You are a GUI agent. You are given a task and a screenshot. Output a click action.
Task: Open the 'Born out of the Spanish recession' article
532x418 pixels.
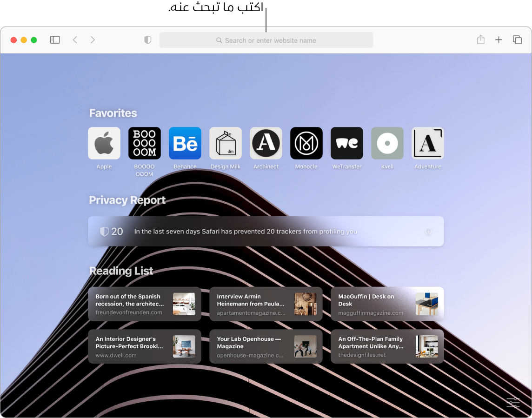click(x=145, y=304)
